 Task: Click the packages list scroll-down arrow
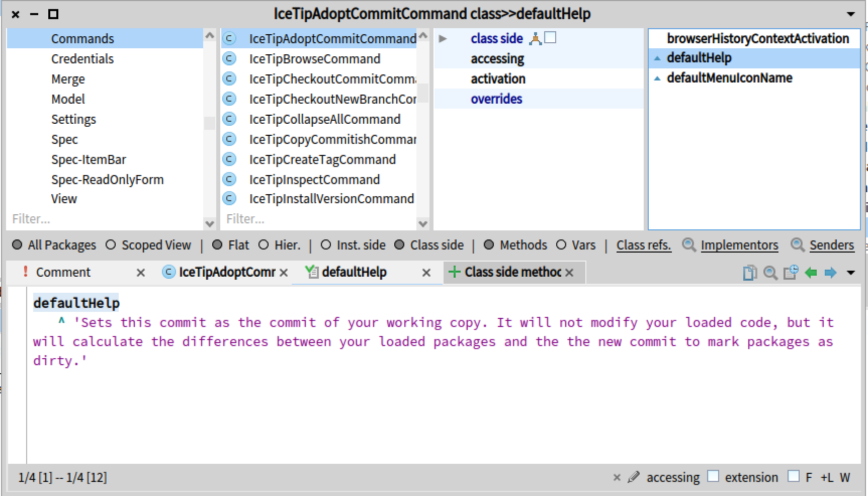[x=210, y=223]
